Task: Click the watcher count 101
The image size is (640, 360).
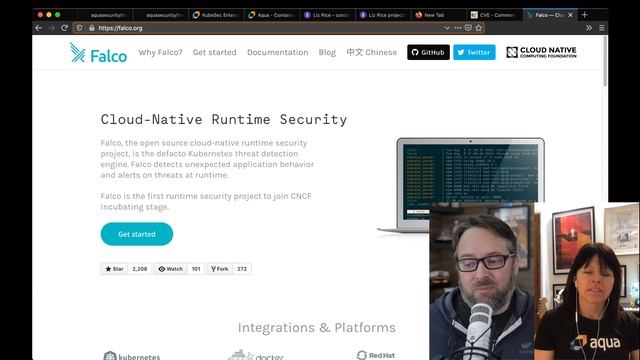Action: pos(196,269)
